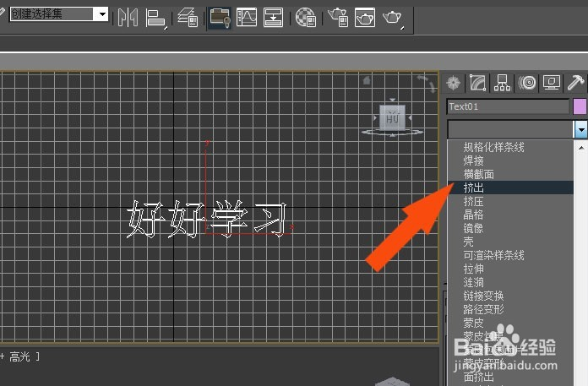Click the ViewCube front face
Viewport: 588px width, 386px height.
point(392,117)
